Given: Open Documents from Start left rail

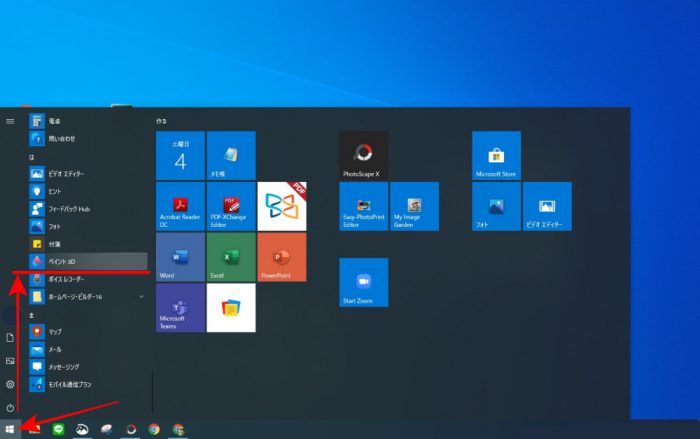Looking at the screenshot, I should pos(10,338).
